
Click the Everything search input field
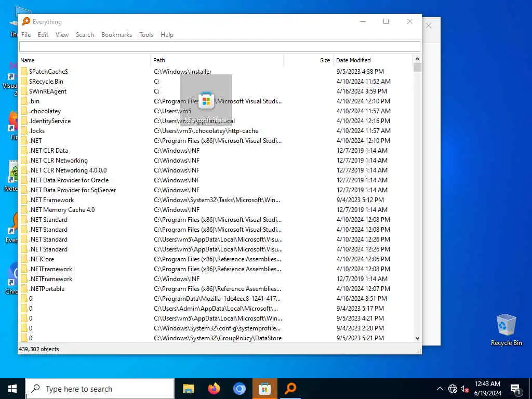[220, 46]
